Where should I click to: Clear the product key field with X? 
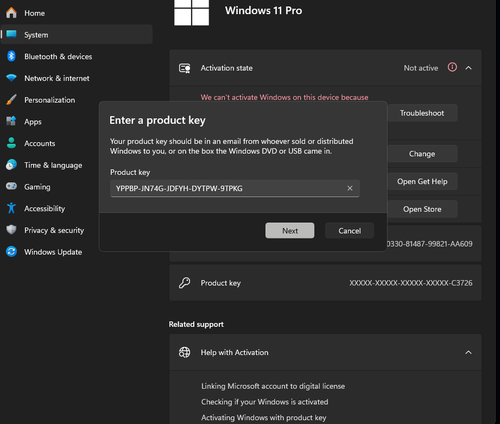(x=350, y=188)
